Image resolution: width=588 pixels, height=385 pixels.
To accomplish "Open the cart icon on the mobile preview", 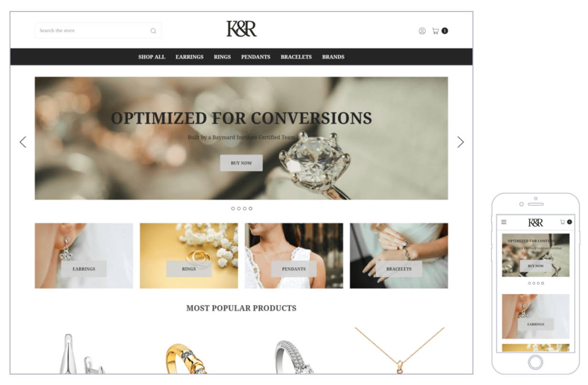I will click(563, 222).
